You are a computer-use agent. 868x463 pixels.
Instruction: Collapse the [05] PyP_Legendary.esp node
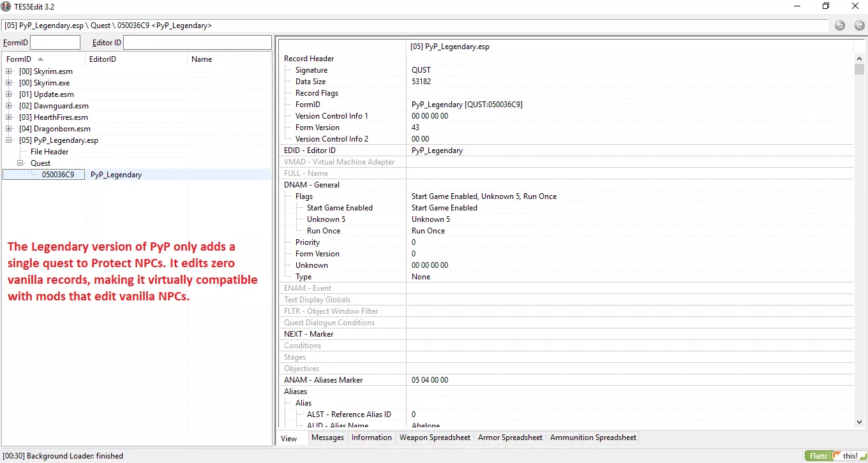[x=9, y=140]
